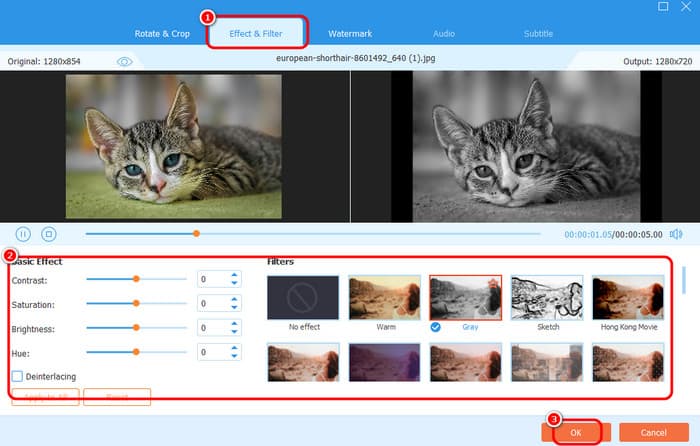The image size is (700, 446).
Task: Click the Contrast slider handle
Action: [x=136, y=279]
